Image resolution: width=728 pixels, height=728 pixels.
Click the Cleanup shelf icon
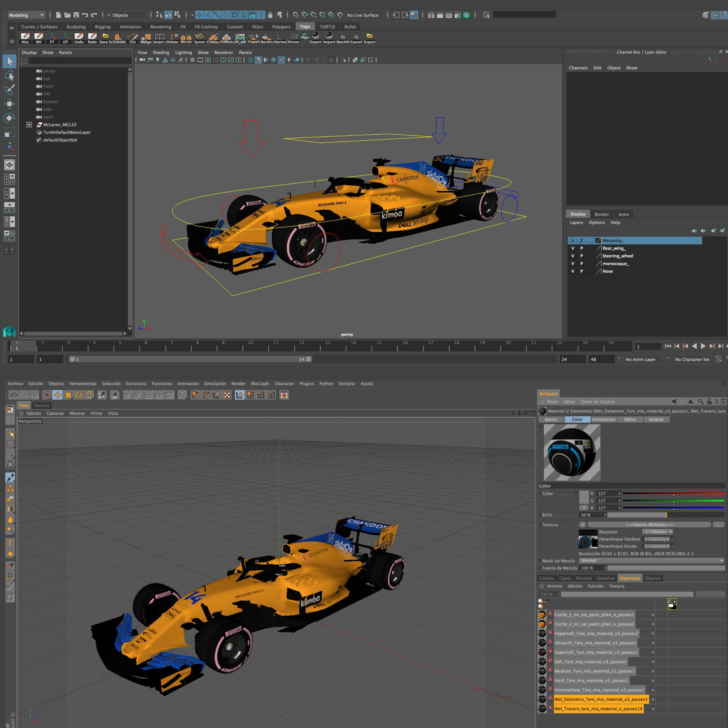[213, 38]
